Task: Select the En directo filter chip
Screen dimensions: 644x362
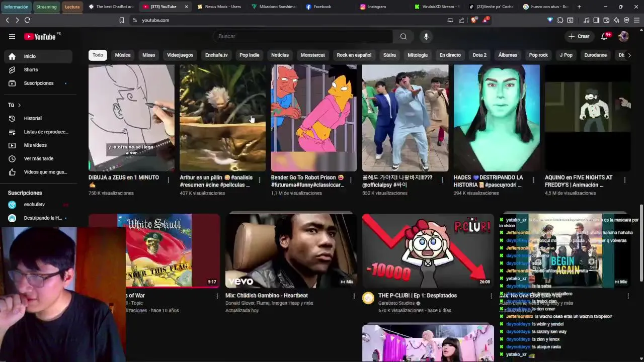Action: [x=450, y=55]
